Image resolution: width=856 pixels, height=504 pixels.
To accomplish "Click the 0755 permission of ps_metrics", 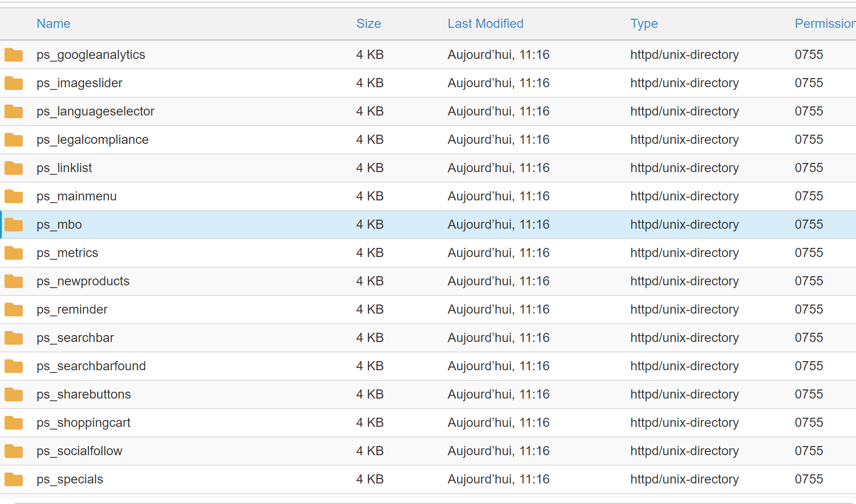I will click(x=809, y=253).
